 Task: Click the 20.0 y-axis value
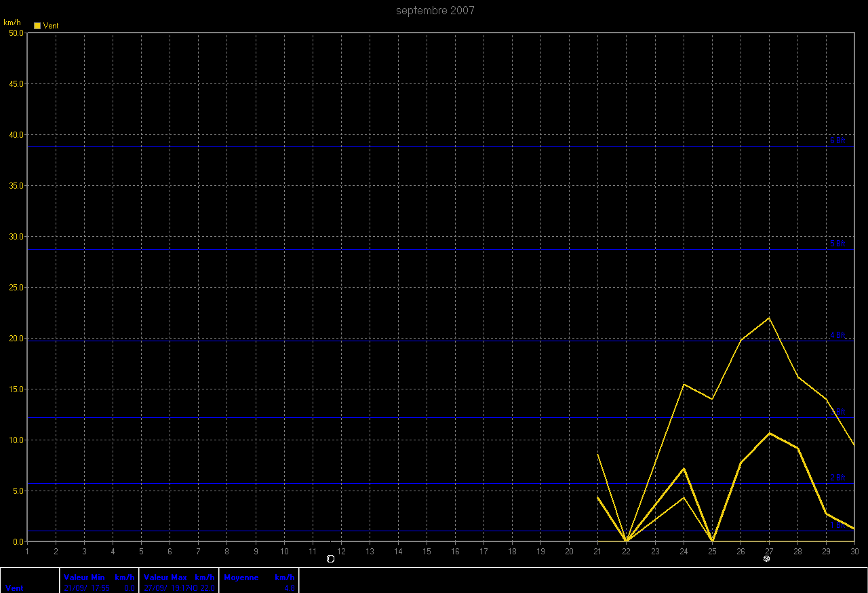point(15,338)
